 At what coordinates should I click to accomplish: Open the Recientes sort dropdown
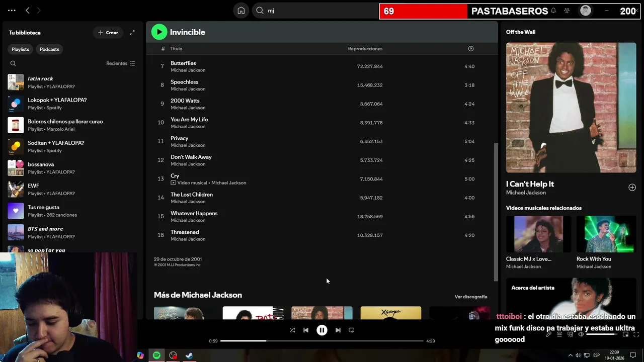121,63
